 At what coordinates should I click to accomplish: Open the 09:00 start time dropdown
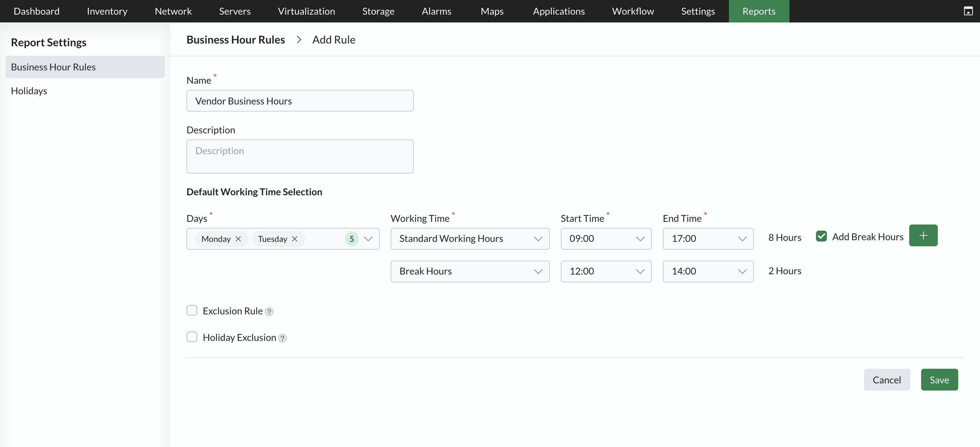click(x=606, y=238)
